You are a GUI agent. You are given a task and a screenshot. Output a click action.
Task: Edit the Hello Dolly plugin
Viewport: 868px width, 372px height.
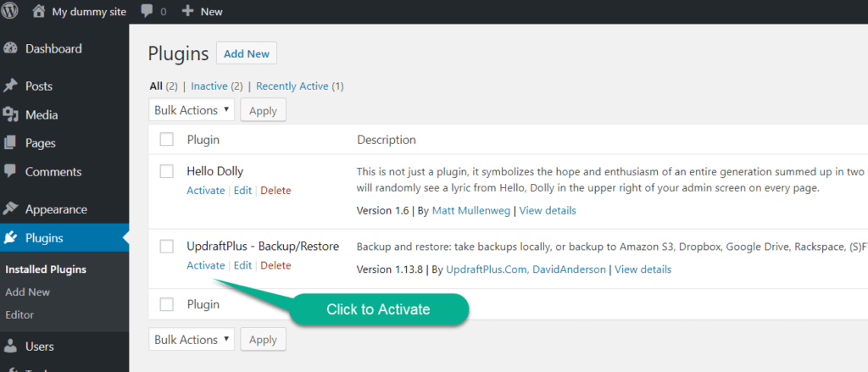tap(242, 191)
